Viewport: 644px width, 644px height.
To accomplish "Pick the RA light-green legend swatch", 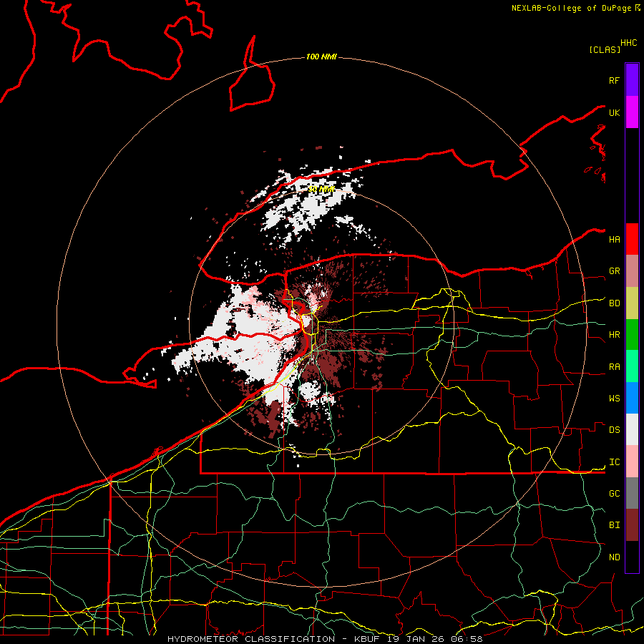I will tap(632, 366).
